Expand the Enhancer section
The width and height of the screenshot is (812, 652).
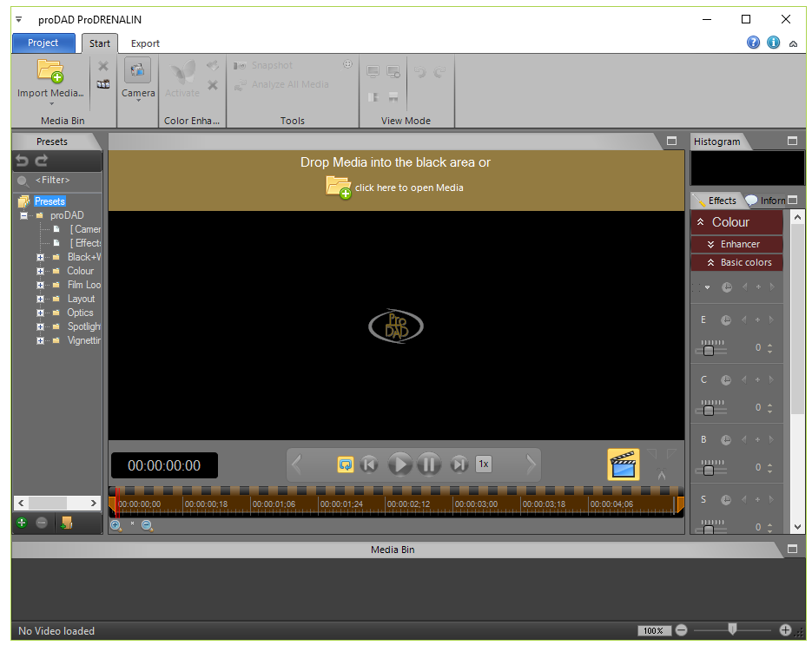(710, 245)
